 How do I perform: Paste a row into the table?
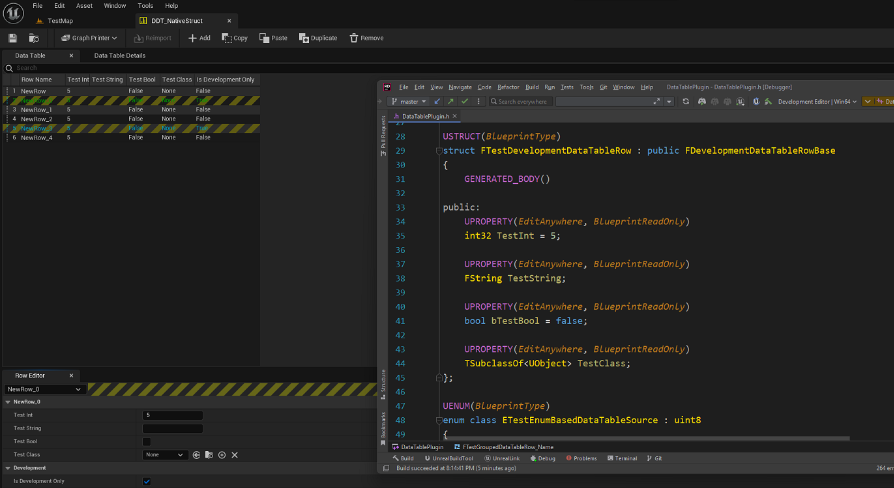click(273, 38)
